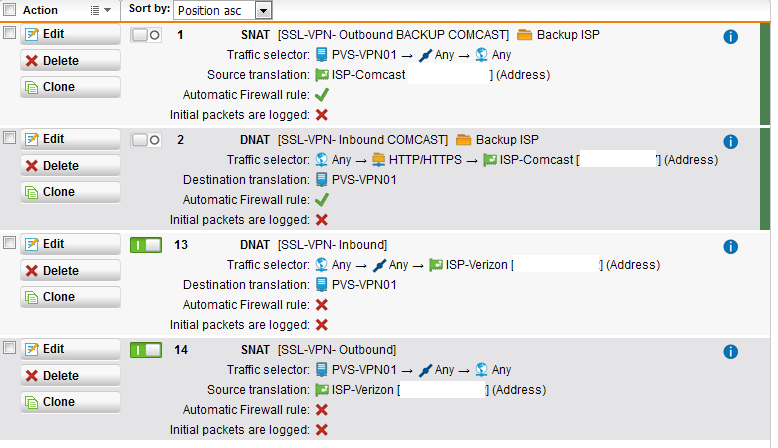Viewport: 778px width, 448px height.
Task: Disable the active DNAT rule 13 toggle
Action: pos(146,245)
